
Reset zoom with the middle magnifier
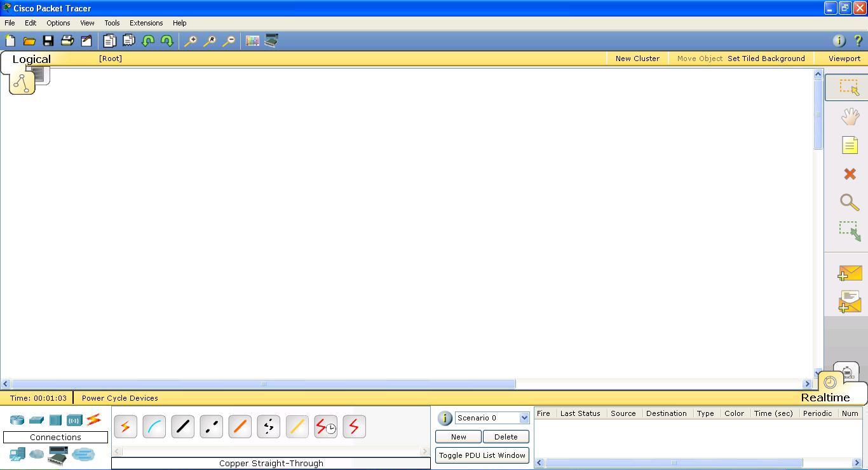click(209, 41)
